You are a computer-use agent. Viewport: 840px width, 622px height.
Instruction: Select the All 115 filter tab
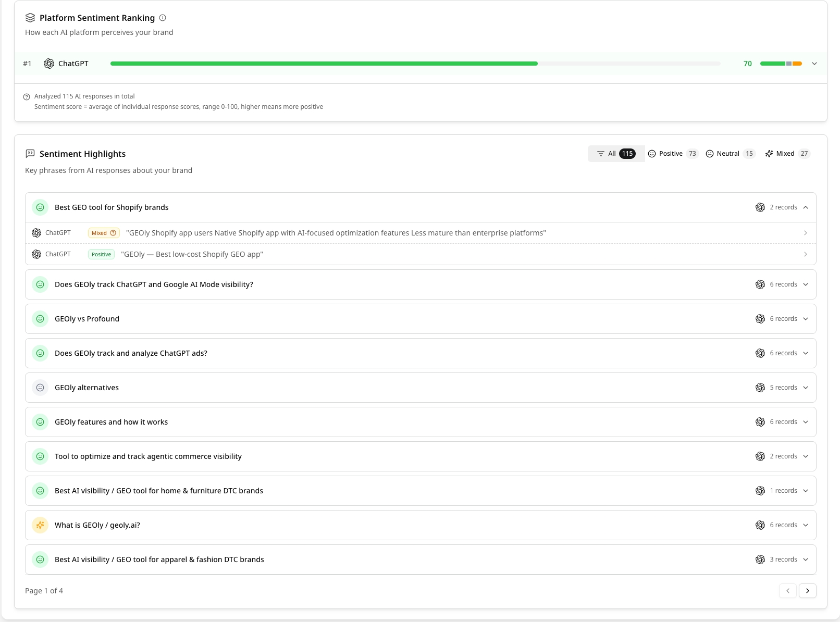[616, 154]
